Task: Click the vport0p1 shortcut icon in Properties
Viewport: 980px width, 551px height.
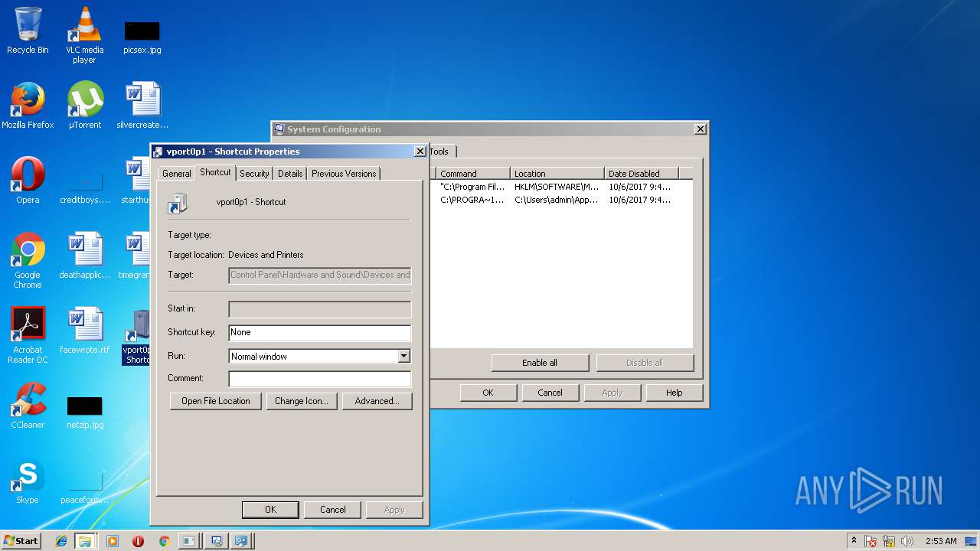Action: pos(178,204)
